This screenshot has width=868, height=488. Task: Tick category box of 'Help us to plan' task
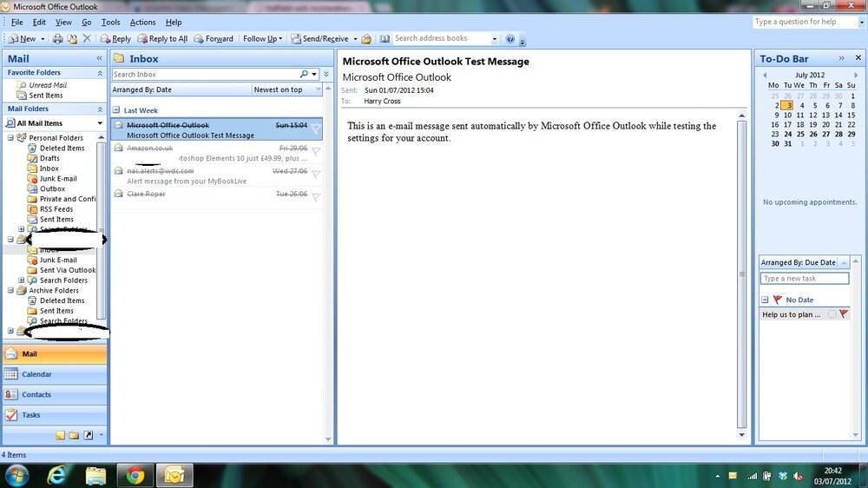point(832,314)
